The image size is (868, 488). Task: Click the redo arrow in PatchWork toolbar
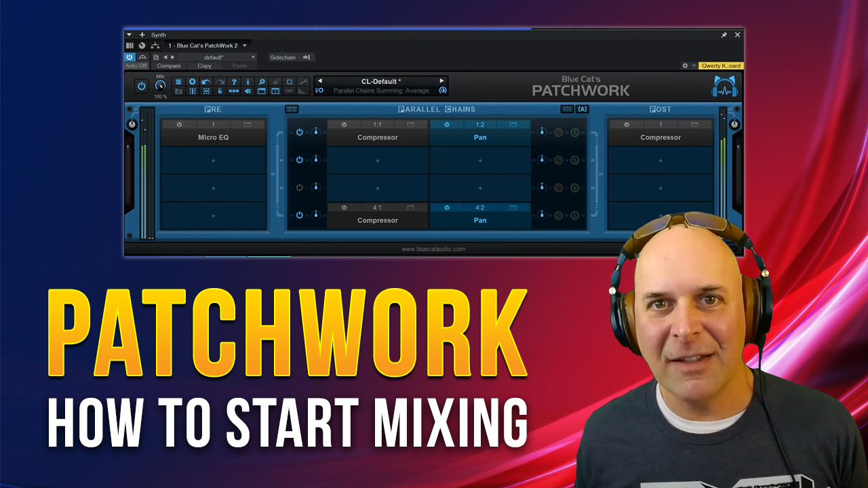pos(220,82)
